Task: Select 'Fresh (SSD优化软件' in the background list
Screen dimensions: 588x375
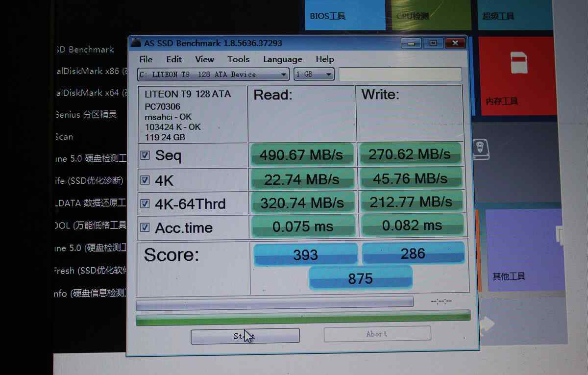Action: click(x=91, y=271)
